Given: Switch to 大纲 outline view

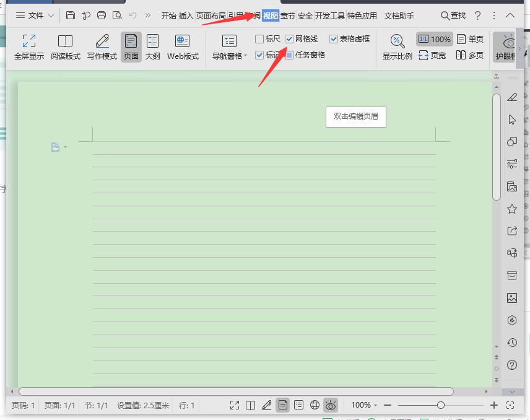Looking at the screenshot, I should (x=152, y=47).
